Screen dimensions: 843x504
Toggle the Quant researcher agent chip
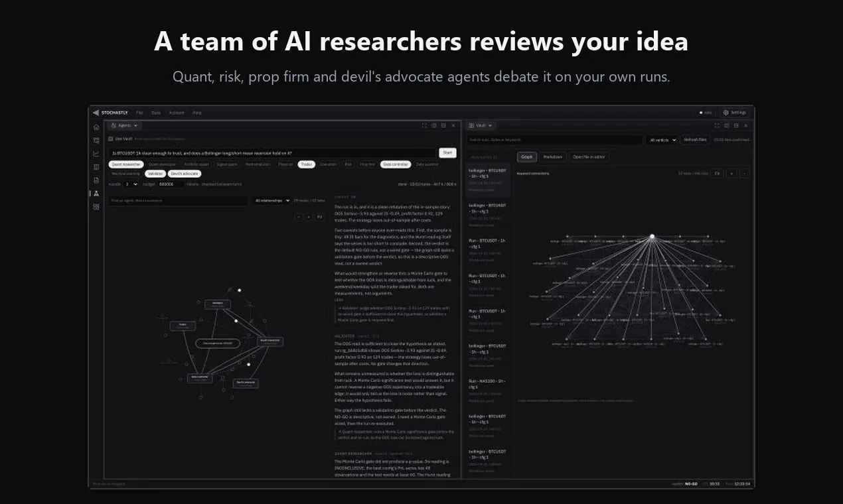126,164
